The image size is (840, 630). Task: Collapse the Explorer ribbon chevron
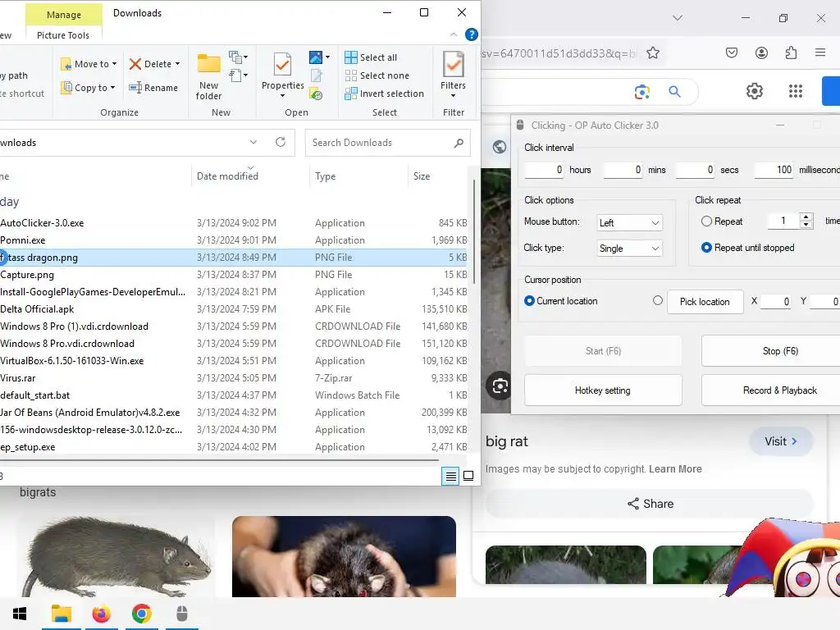[x=453, y=34]
